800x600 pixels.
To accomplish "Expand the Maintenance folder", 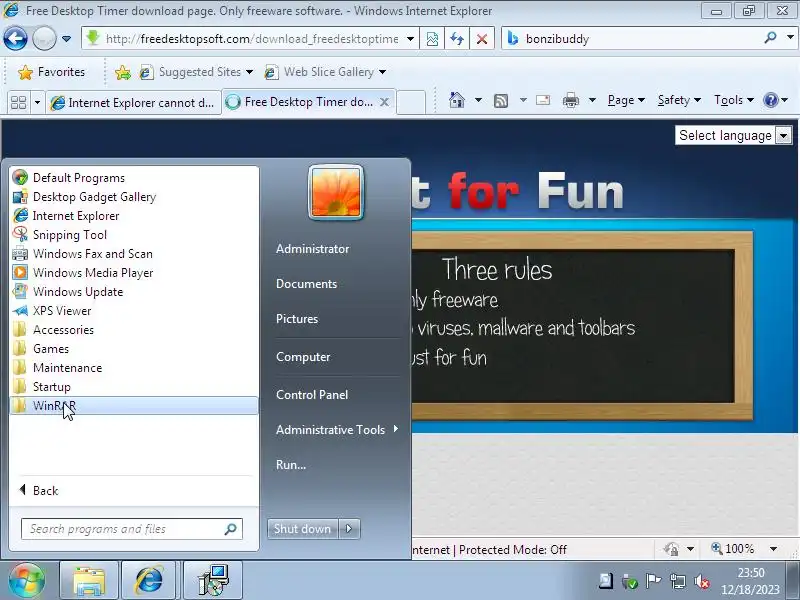I will pos(134,368).
